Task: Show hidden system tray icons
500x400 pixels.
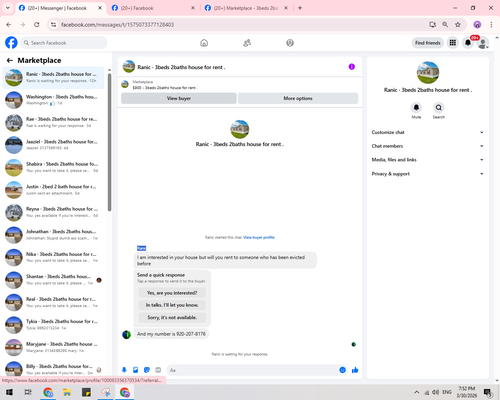Action: point(417,392)
